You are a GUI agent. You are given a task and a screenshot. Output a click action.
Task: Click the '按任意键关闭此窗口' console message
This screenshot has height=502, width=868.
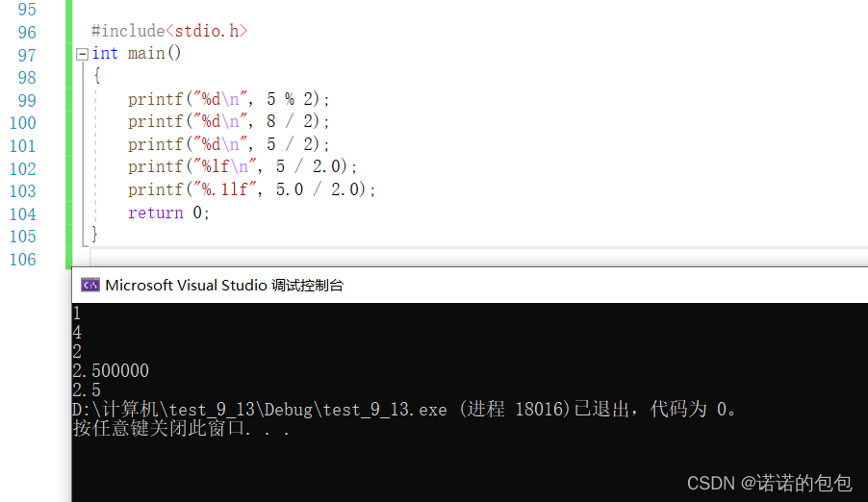tap(181, 428)
